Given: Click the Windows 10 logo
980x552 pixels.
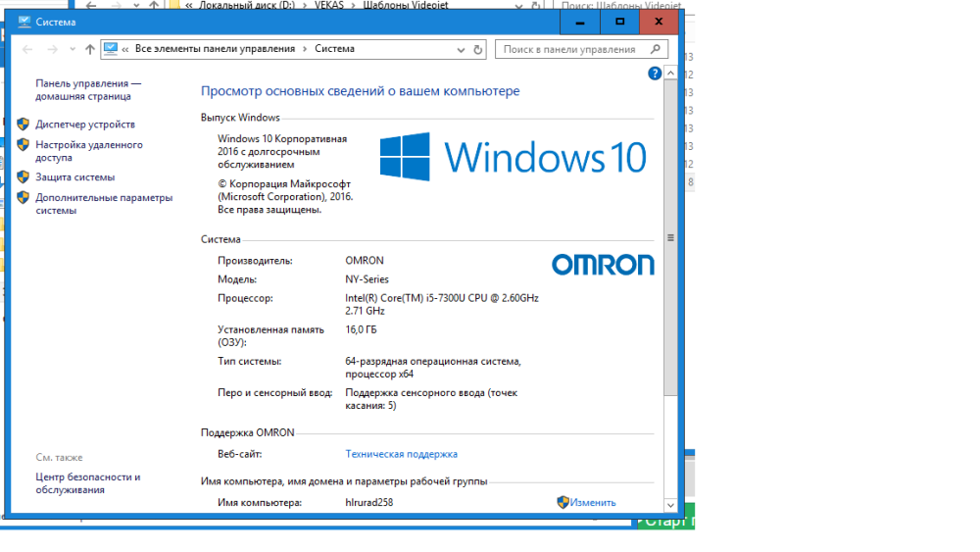Looking at the screenshot, I should (514, 156).
